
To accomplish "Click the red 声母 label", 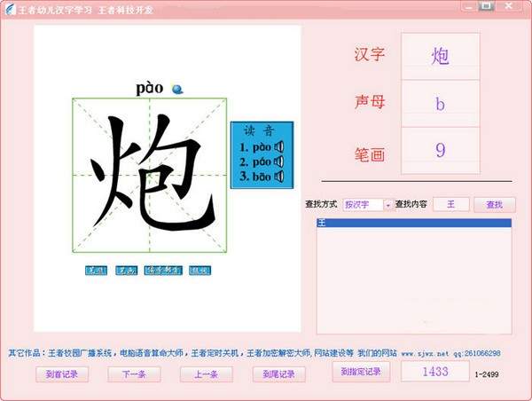I will [370, 101].
